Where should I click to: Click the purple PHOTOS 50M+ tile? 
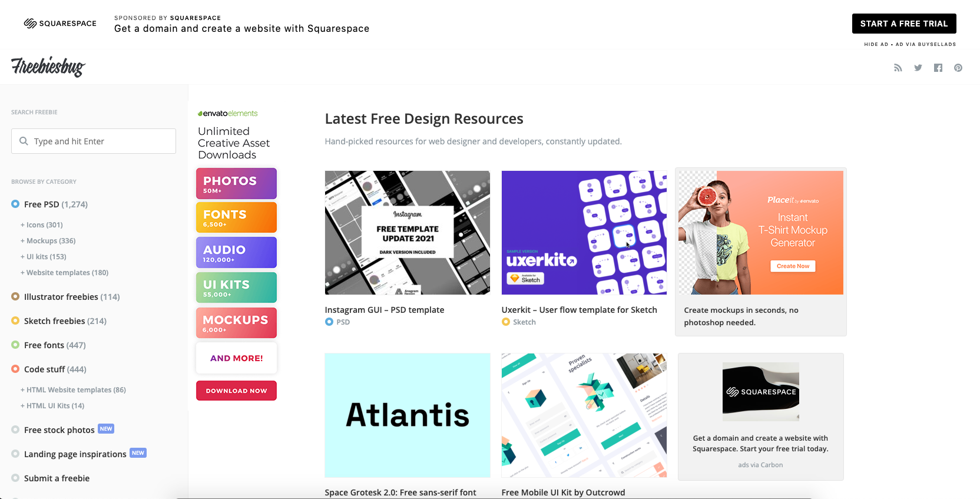pos(236,184)
